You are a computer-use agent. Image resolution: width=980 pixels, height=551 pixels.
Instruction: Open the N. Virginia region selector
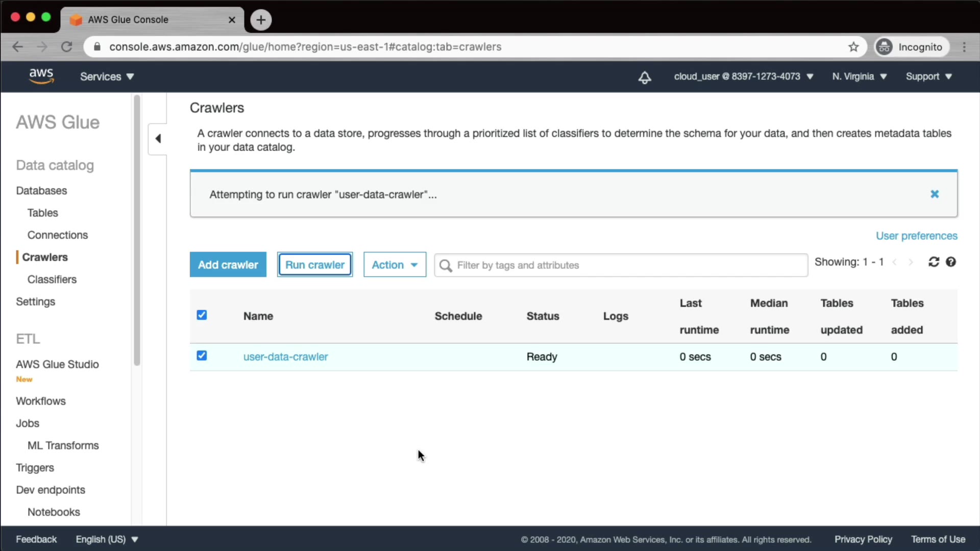(x=859, y=77)
